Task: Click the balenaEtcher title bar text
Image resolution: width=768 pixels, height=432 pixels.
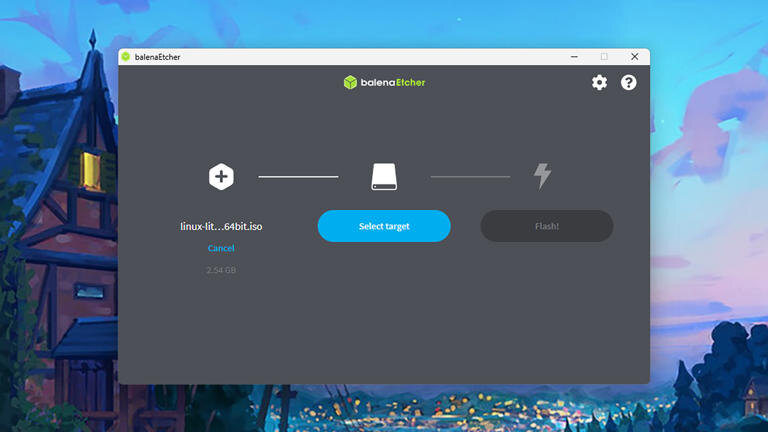Action: (157, 57)
